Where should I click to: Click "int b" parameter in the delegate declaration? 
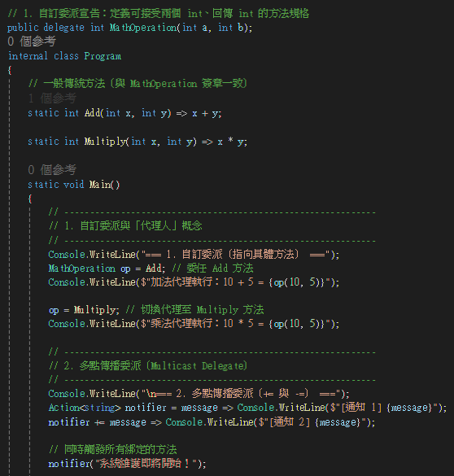(230, 28)
